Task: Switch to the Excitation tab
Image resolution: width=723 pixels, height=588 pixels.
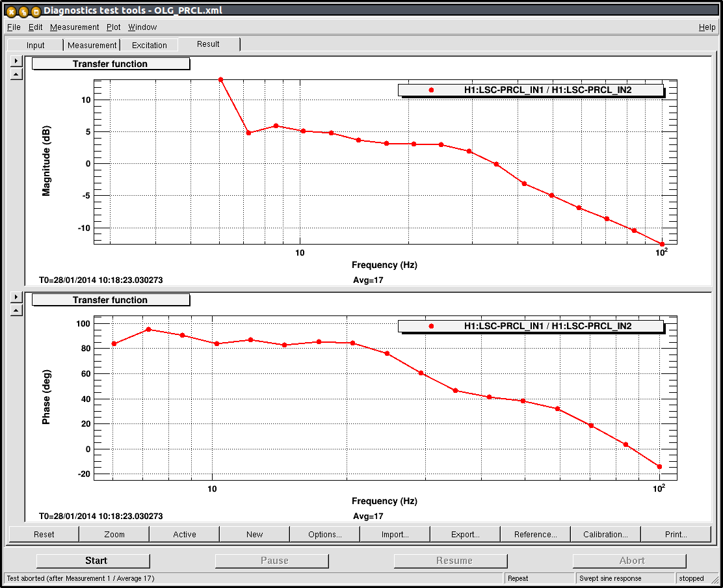Action: 150,45
